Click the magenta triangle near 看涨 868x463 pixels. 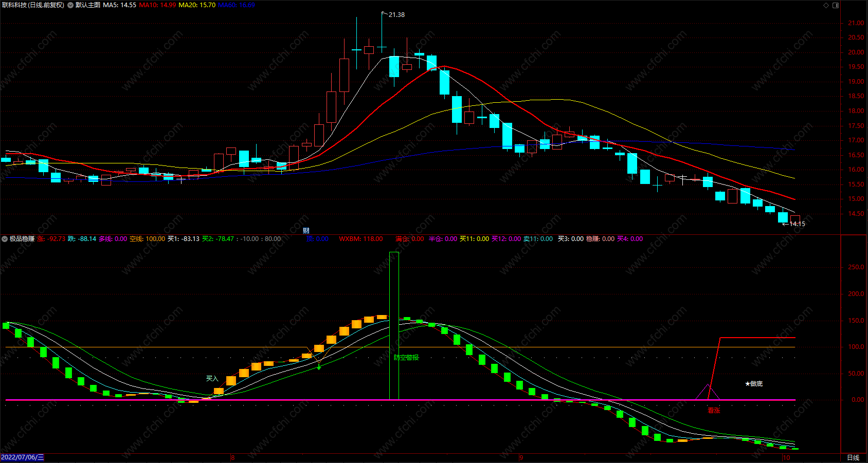click(708, 392)
